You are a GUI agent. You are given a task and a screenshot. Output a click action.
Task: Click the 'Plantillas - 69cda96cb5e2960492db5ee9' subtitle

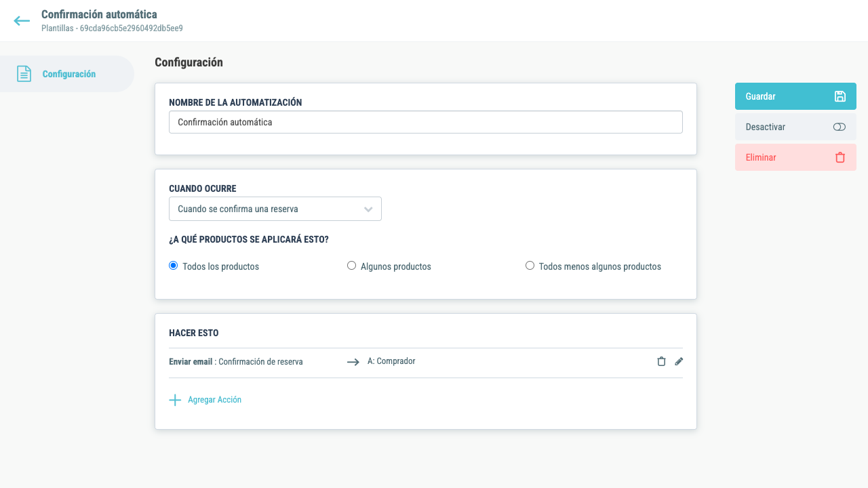click(112, 28)
